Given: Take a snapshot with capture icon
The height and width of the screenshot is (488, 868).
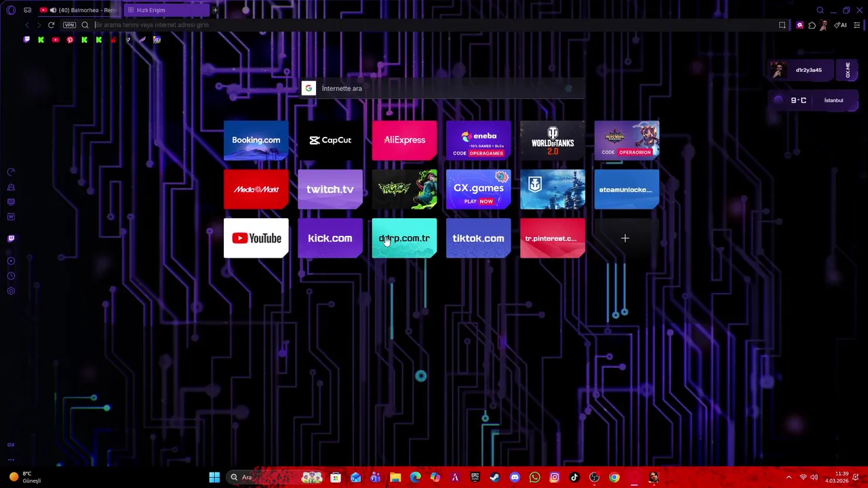Looking at the screenshot, I should (x=782, y=25).
